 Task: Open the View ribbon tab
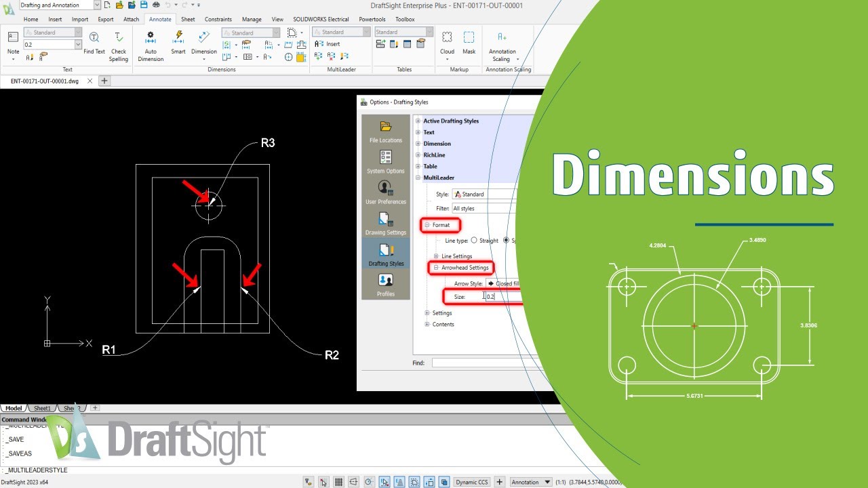pyautogui.click(x=277, y=20)
